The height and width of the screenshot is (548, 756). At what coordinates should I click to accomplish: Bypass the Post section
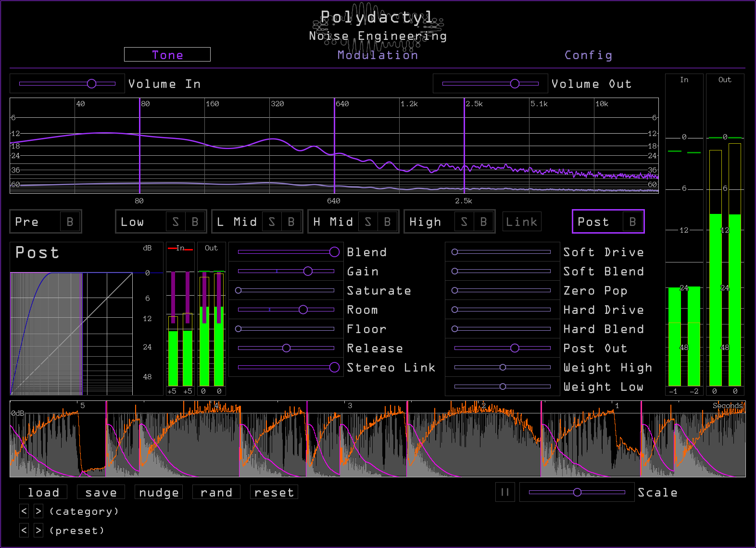click(x=632, y=222)
